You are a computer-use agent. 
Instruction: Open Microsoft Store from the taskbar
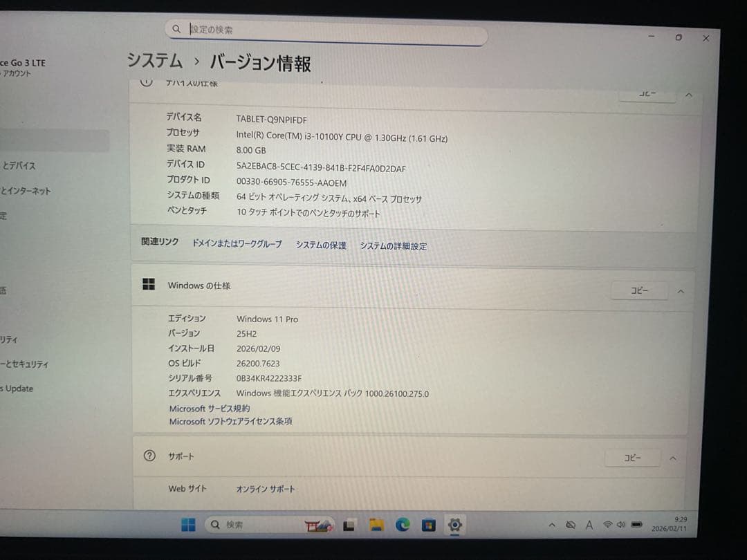(x=428, y=525)
